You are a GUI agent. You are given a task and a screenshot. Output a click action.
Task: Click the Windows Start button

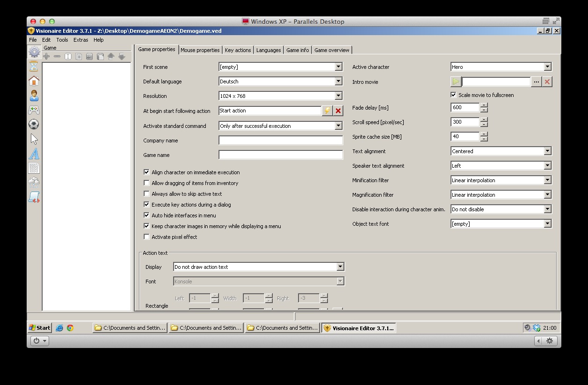pos(40,328)
